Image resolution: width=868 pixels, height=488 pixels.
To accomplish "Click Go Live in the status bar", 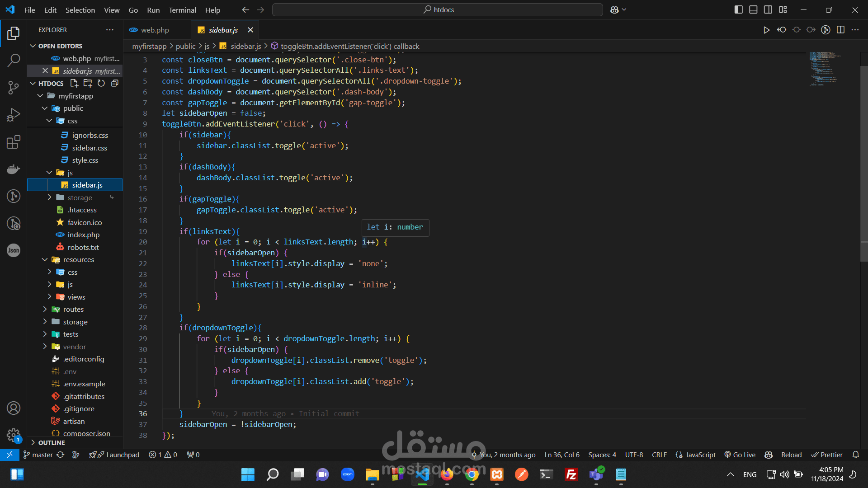I will [740, 455].
